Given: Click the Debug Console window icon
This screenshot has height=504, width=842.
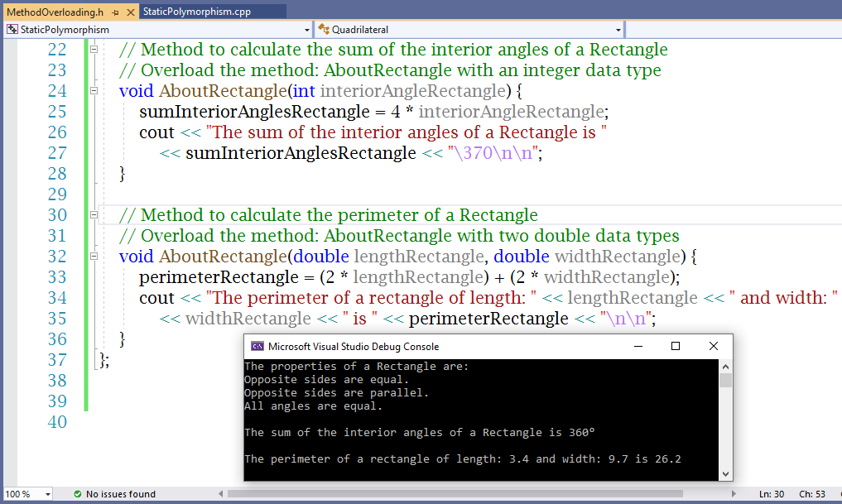Looking at the screenshot, I should click(x=257, y=346).
